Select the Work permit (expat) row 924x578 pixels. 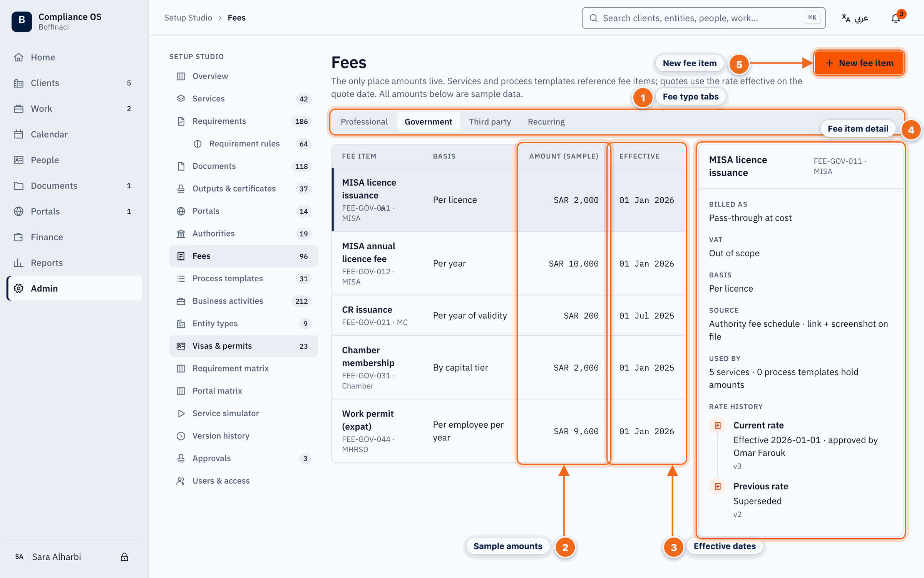coord(509,431)
